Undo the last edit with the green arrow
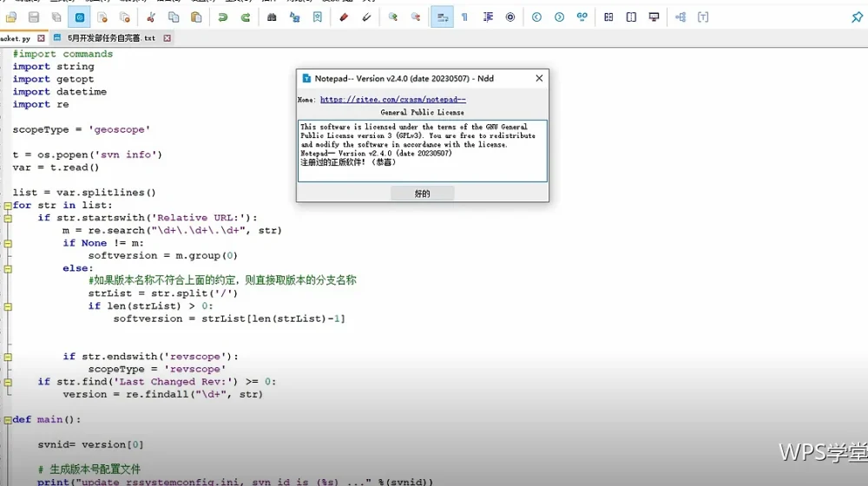This screenshot has height=486, width=868. [222, 17]
